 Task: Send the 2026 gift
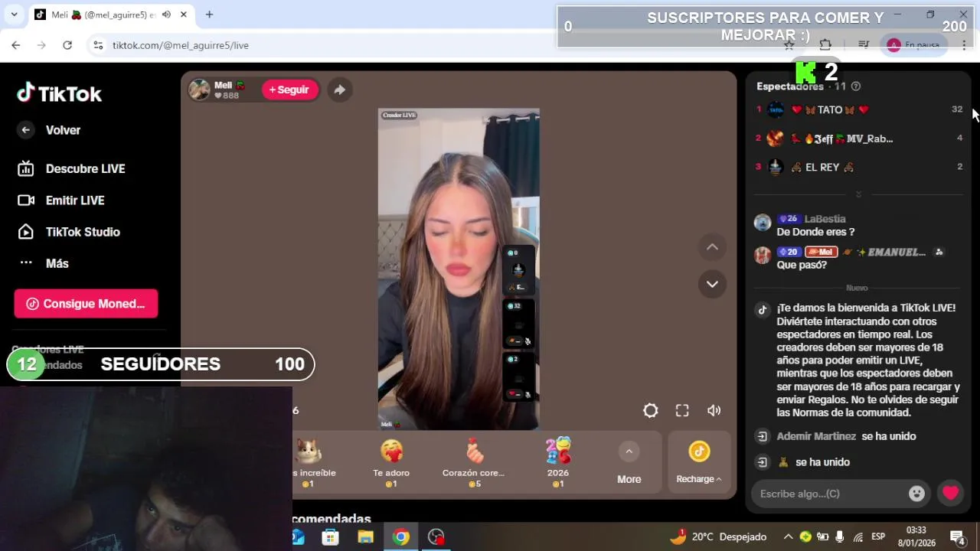[558, 463]
